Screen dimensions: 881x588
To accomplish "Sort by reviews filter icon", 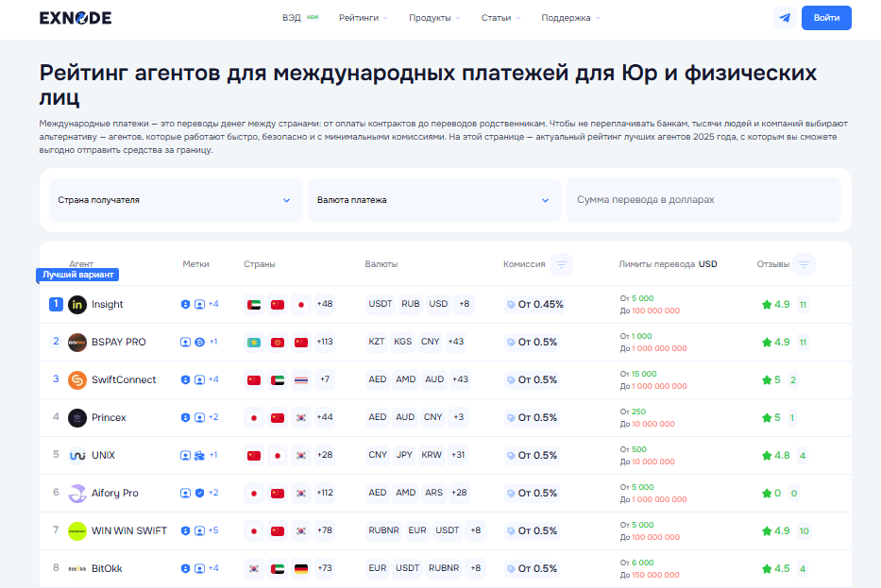I will pos(804,264).
